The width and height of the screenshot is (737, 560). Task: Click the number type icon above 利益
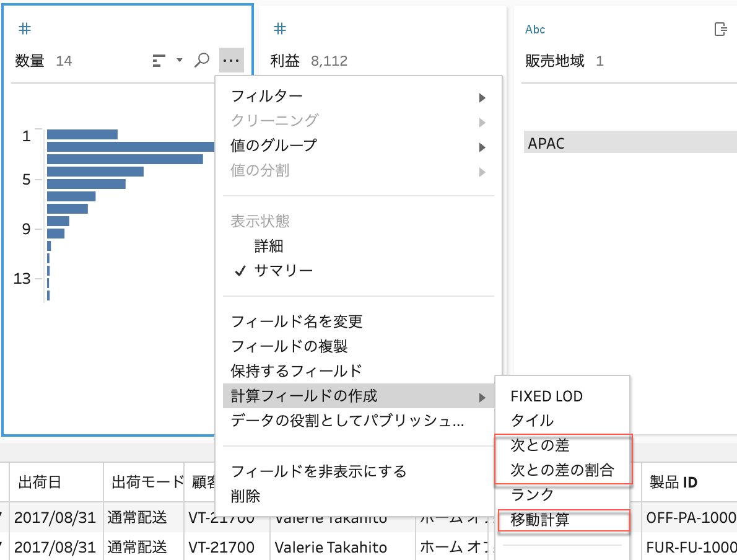pos(280,29)
